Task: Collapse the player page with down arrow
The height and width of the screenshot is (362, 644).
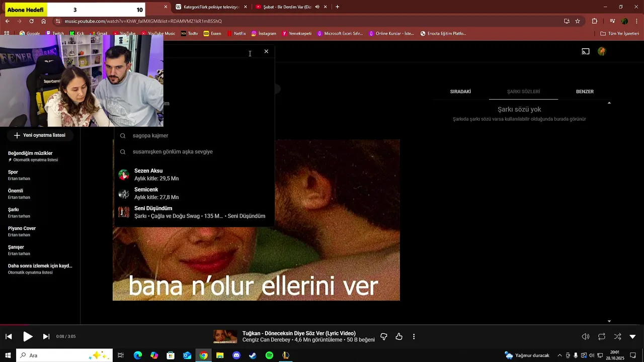Action: pyautogui.click(x=633, y=336)
